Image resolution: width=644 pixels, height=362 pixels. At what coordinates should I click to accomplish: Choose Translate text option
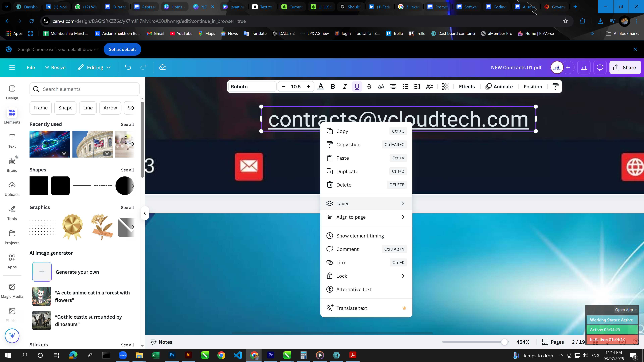pyautogui.click(x=366, y=308)
